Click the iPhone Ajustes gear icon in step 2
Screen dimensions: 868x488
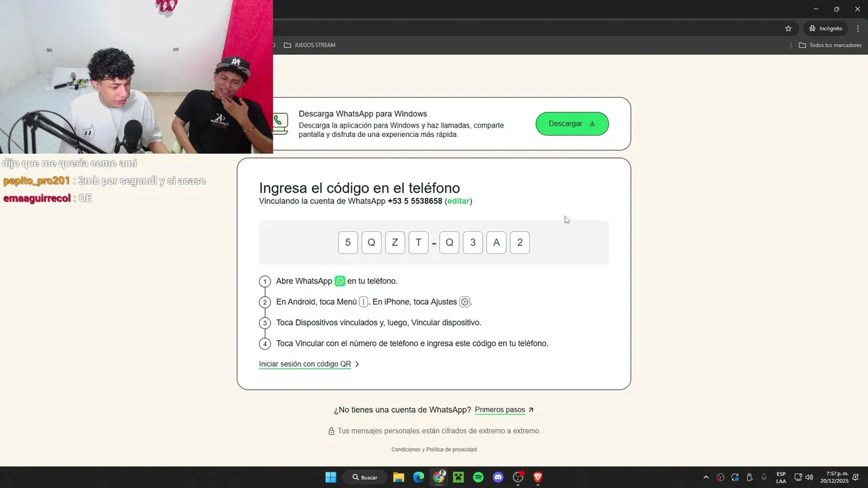[x=465, y=302]
